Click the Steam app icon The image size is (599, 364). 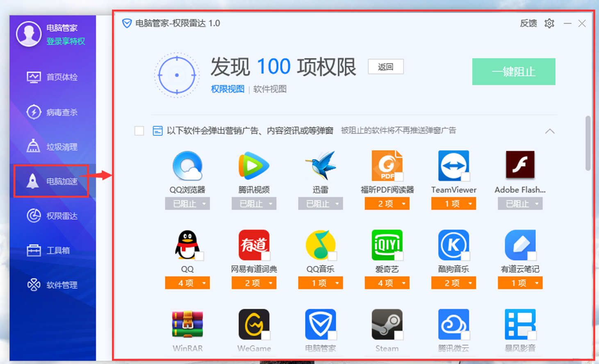pos(387,324)
